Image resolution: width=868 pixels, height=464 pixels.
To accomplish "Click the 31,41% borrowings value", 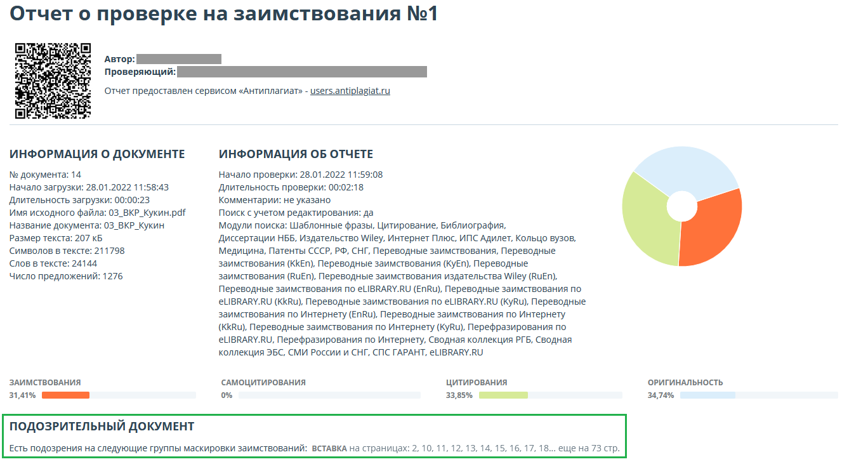I will (23, 395).
